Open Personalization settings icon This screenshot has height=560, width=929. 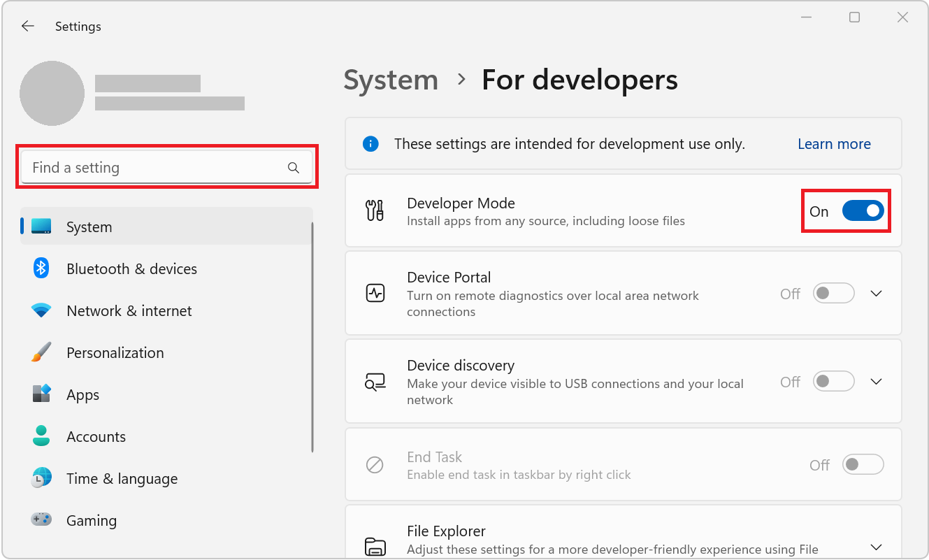pyautogui.click(x=41, y=352)
